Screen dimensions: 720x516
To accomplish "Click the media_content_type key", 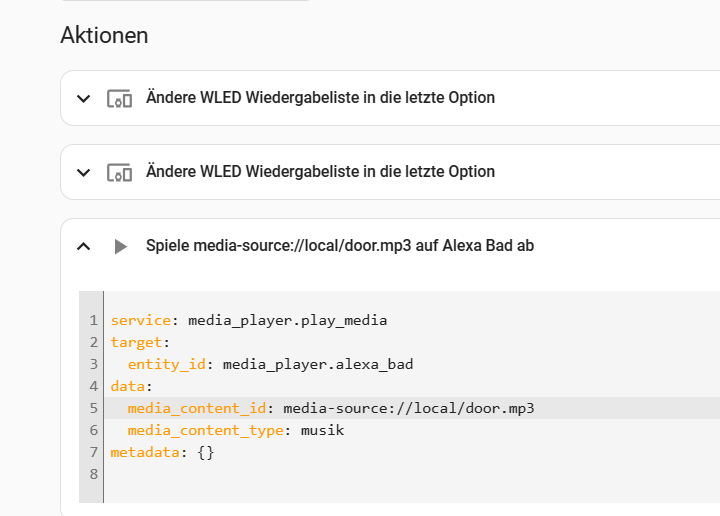I will (205, 430).
